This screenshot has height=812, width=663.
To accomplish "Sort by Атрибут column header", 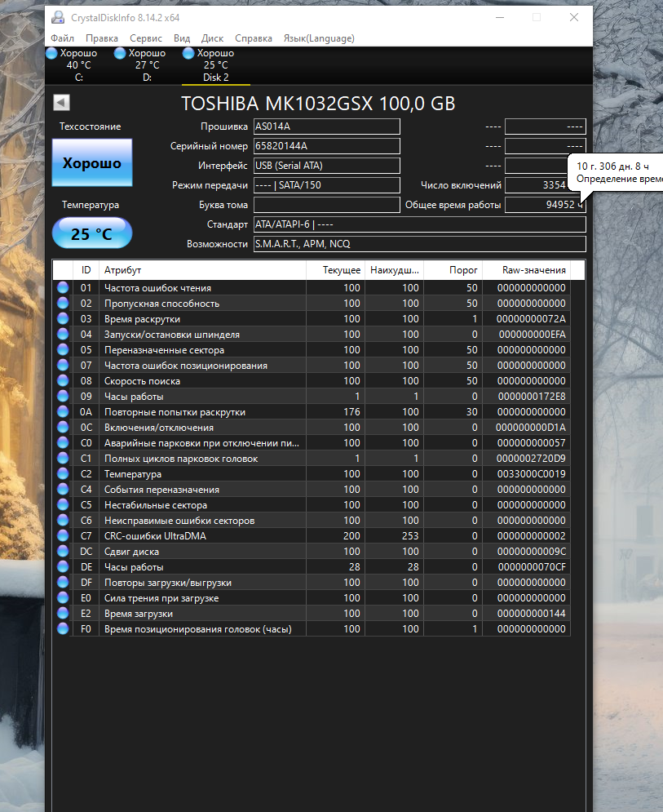I will (x=202, y=270).
